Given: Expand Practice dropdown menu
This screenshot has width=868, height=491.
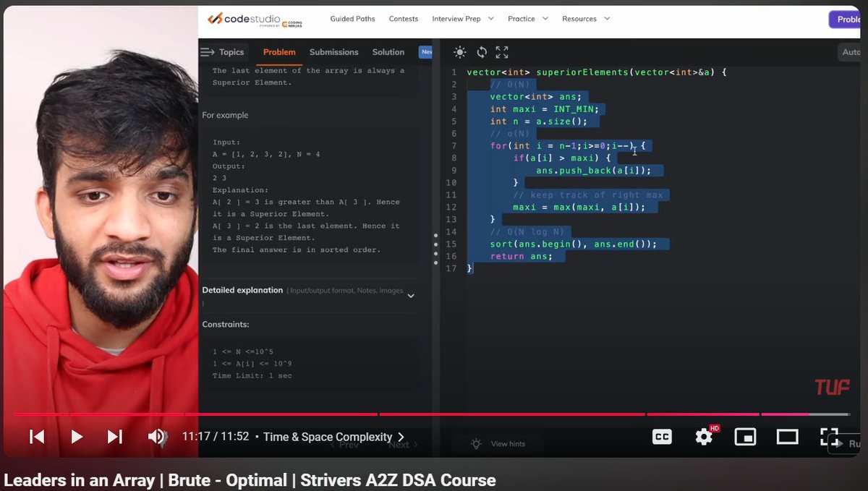Looking at the screenshot, I should (x=528, y=19).
